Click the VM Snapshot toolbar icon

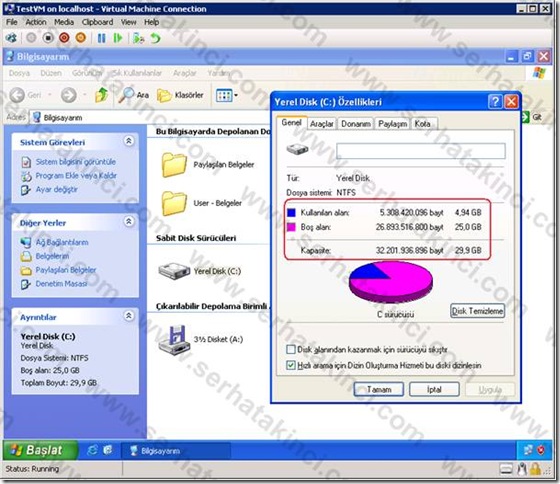(138, 38)
